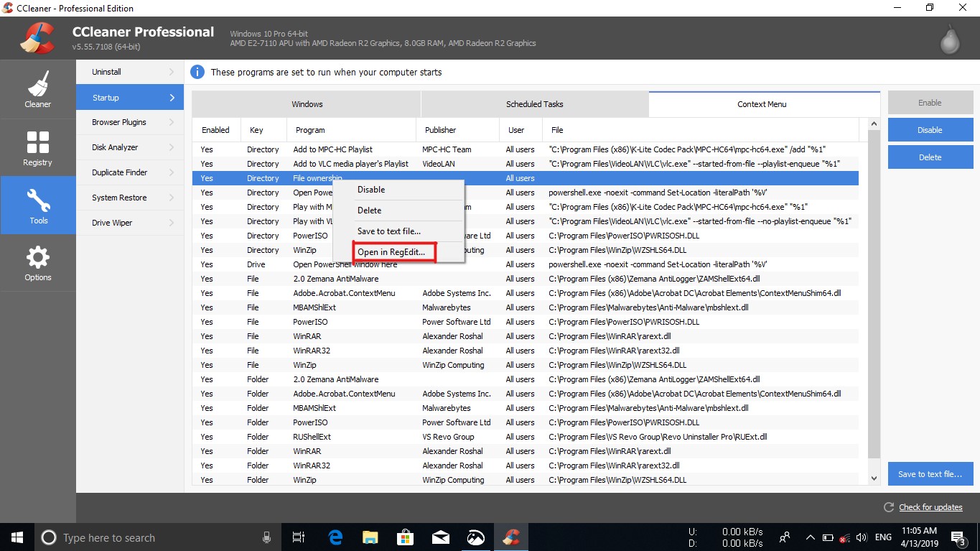Click the CCleaner logo in the header
This screenshot has width=980, height=551.
pyautogui.click(x=37, y=37)
